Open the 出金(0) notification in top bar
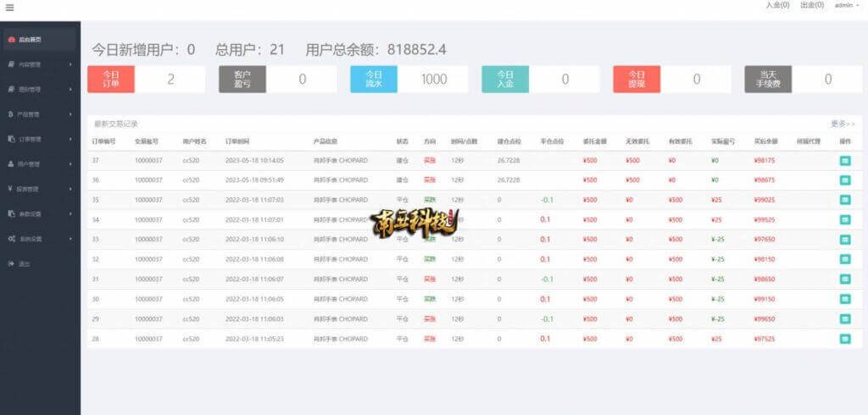The width and height of the screenshot is (868, 415). click(811, 5)
